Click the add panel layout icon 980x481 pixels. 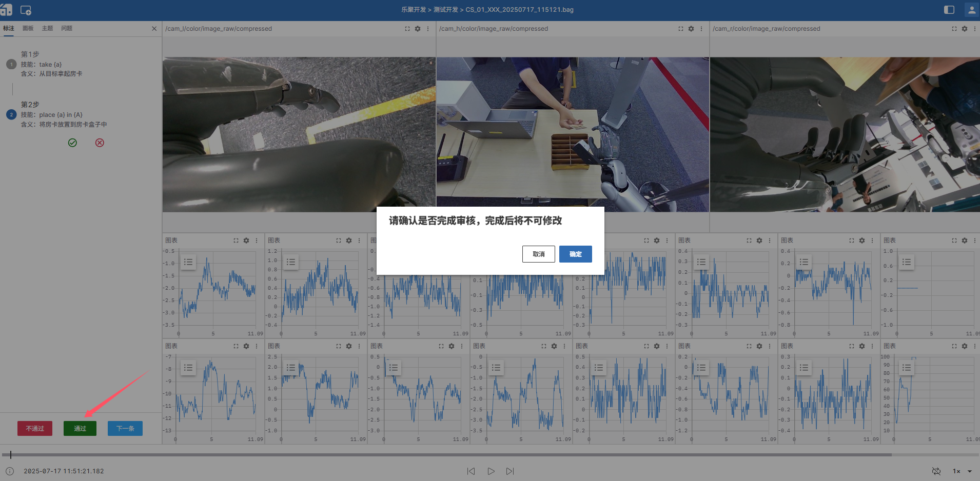(x=26, y=10)
